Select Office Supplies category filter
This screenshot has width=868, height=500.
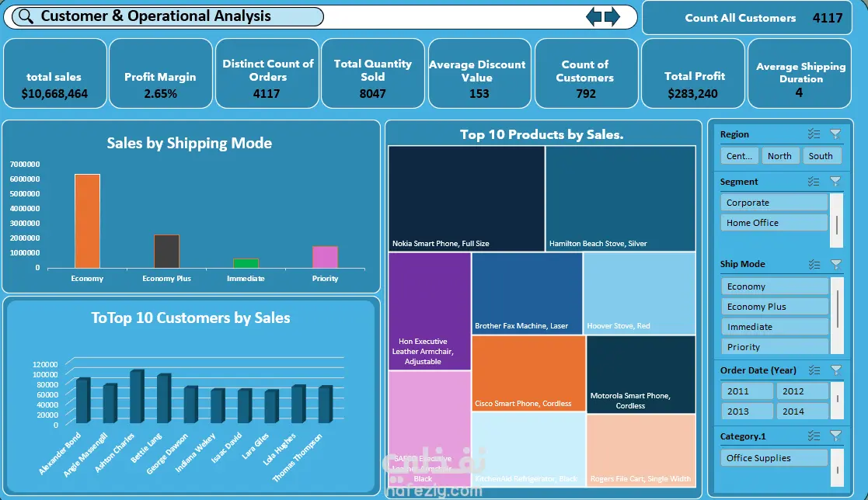[x=774, y=458]
